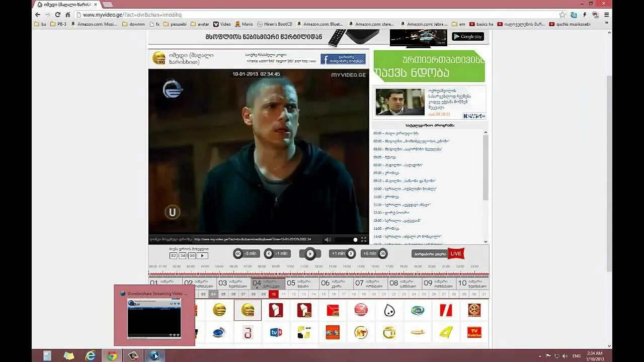Image resolution: width=644 pixels, height=362 pixels.
Task: Click the green advertisement banner
Action: click(429, 66)
